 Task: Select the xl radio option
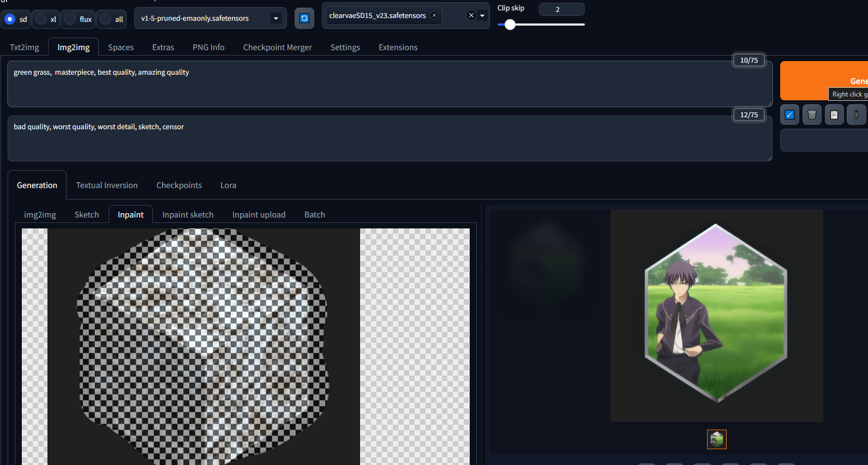pos(46,19)
